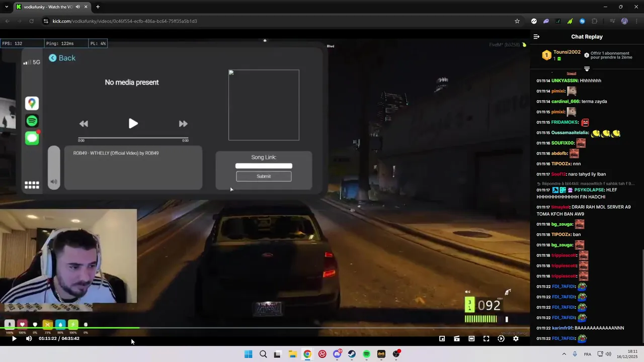Open Steam from the taskbar
This screenshot has width=644, height=362.
coord(352,354)
